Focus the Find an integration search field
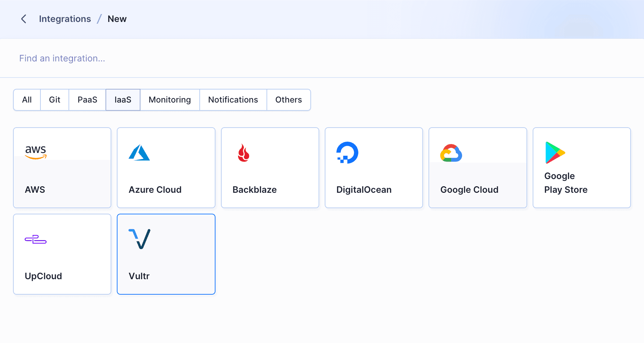The height and width of the screenshot is (343, 644). [322, 58]
